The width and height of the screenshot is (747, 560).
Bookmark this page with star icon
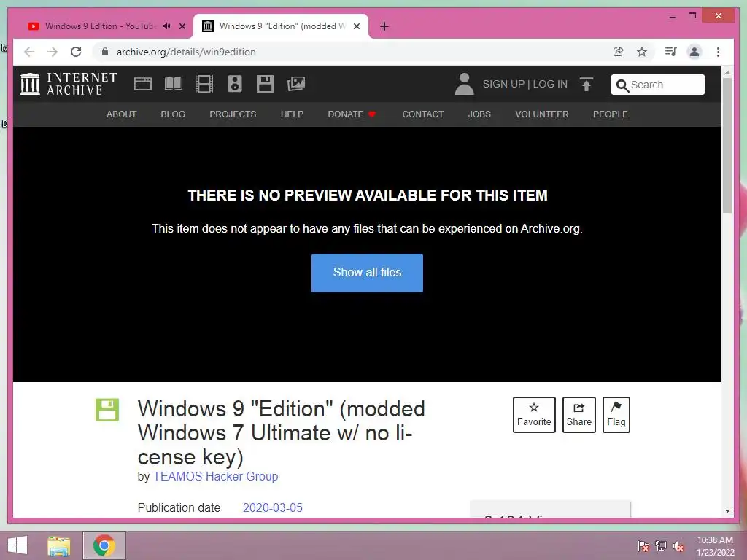click(642, 52)
